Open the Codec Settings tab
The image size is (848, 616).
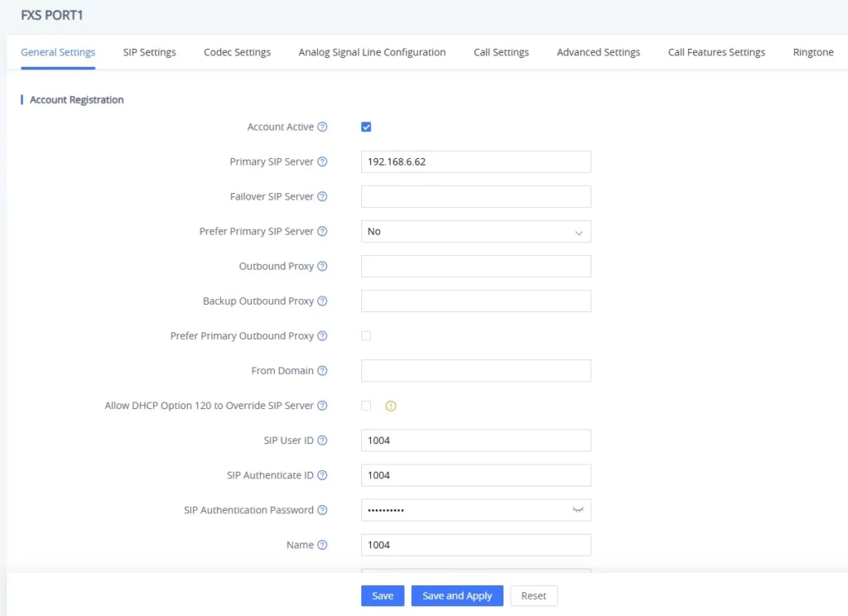237,52
